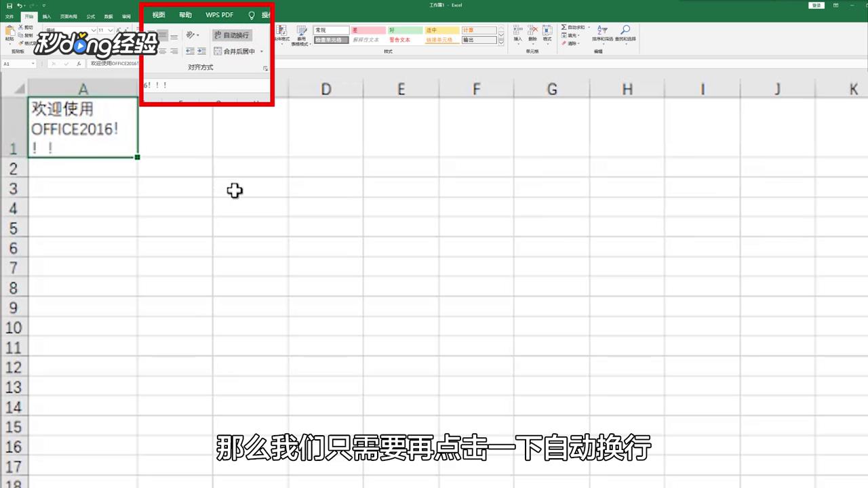
Task: Apply the 计算 cell style
Action: 479,30
